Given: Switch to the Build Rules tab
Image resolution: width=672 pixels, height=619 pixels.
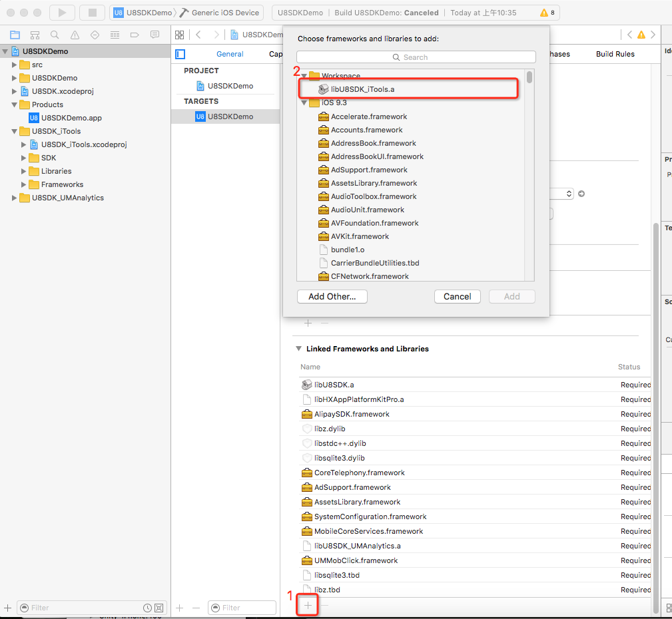Looking at the screenshot, I should point(615,54).
